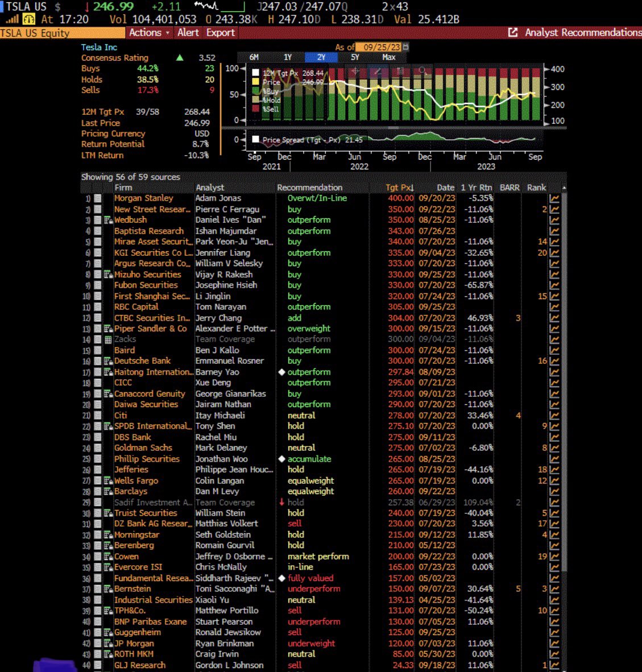Open the Tgt Px column sort dropdown

tap(399, 187)
